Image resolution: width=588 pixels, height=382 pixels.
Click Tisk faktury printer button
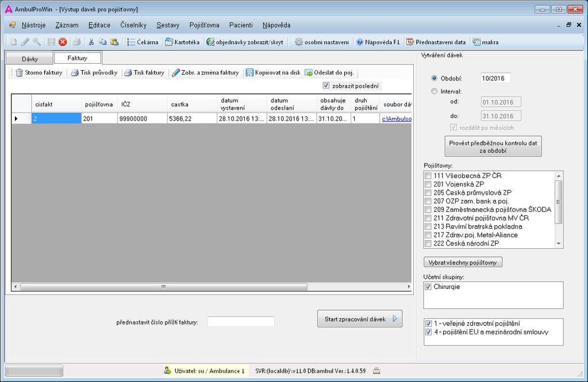(x=144, y=73)
